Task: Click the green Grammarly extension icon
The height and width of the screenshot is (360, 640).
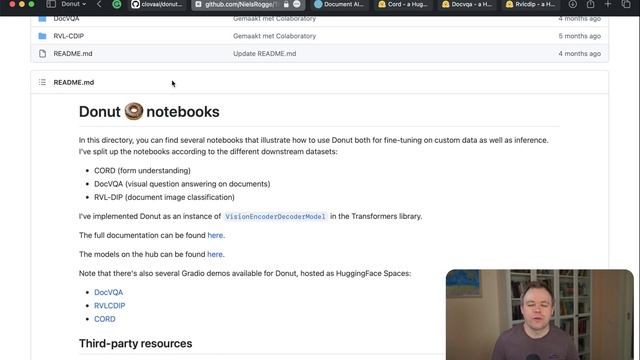Action: click(117, 4)
